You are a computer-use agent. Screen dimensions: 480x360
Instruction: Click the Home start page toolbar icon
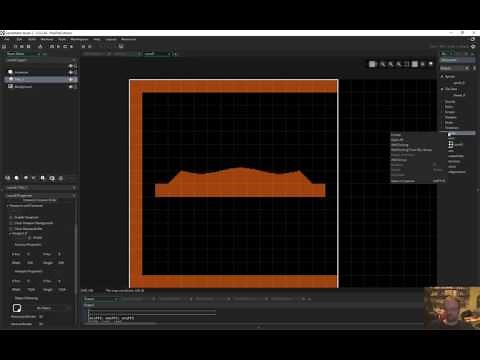4,46
